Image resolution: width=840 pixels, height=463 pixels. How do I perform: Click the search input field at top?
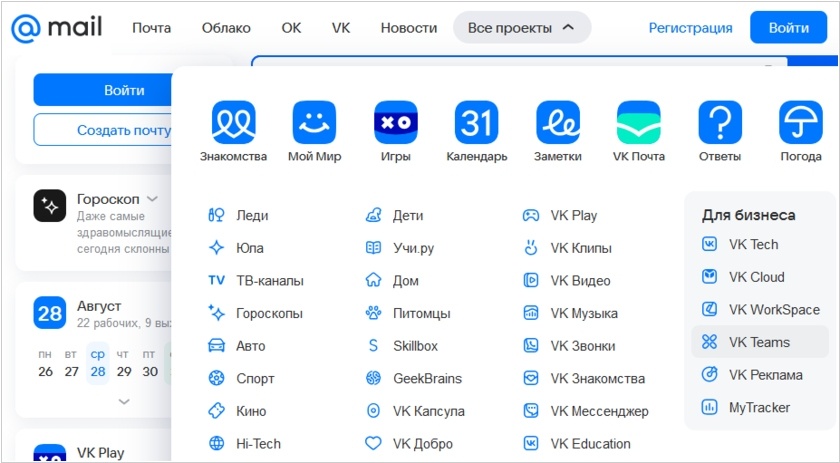pyautogui.click(x=519, y=62)
